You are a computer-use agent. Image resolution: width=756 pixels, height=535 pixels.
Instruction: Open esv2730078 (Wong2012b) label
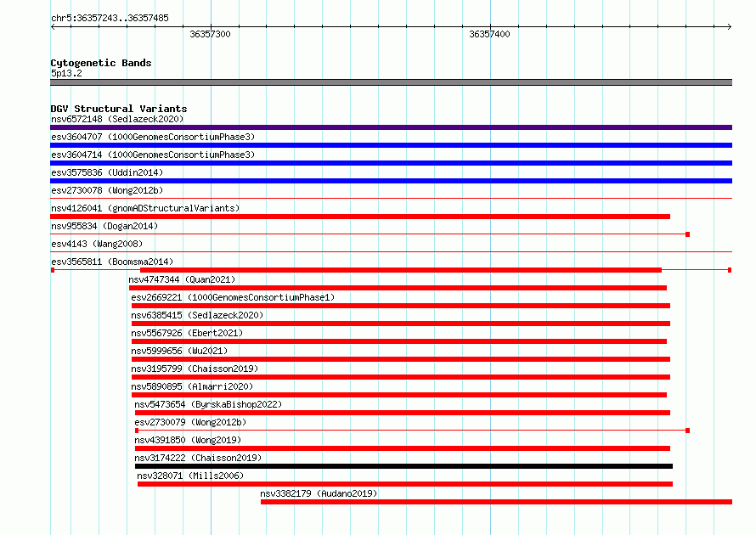(107, 190)
